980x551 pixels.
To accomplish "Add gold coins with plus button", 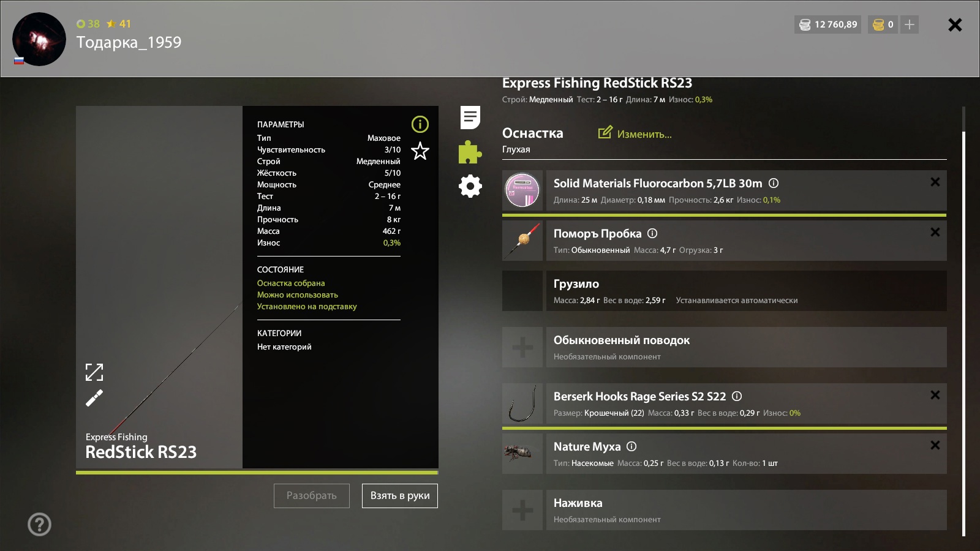I will click(x=910, y=24).
